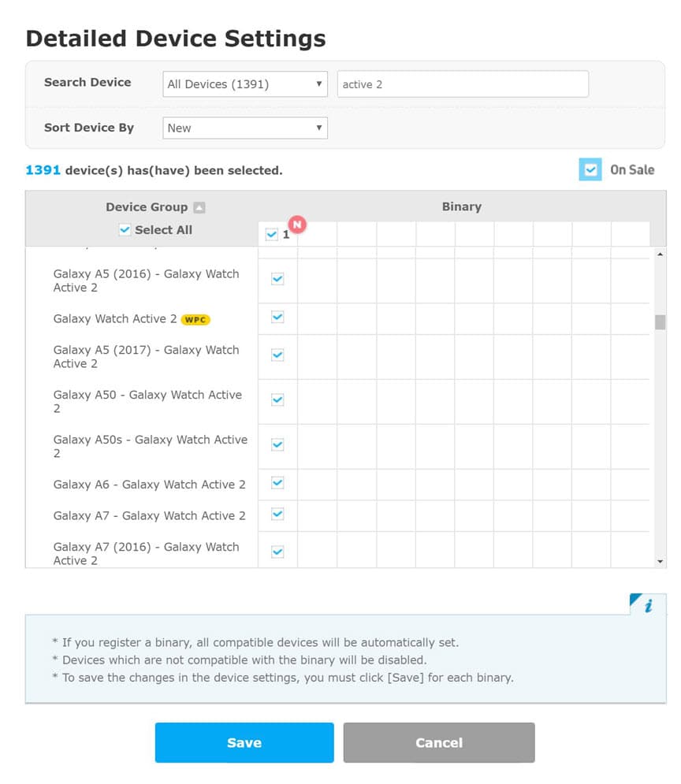Click the info icon above the notes box
Viewport: 681px width, 784px height.
pos(648,605)
